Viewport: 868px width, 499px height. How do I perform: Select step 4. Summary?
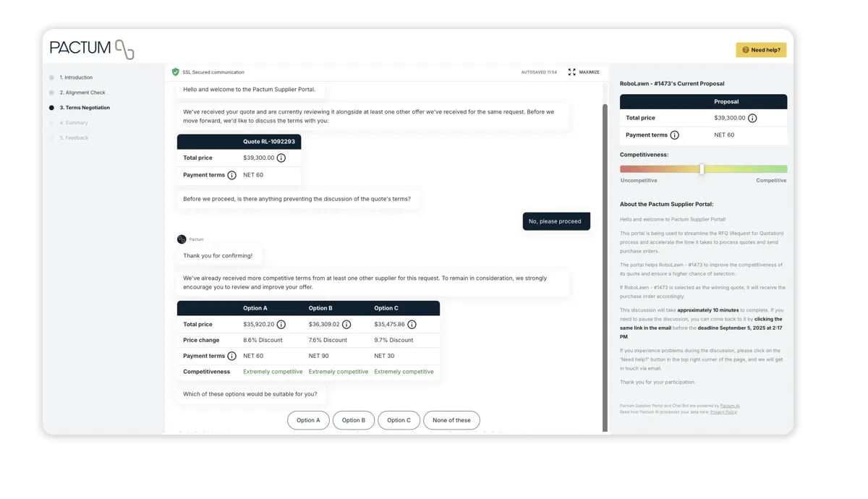74,123
